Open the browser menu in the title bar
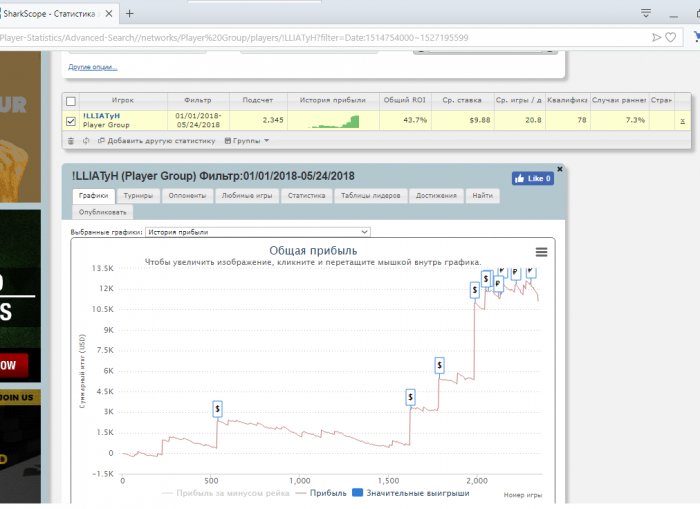Image resolution: width=700 pixels, height=509 pixels. (645, 13)
